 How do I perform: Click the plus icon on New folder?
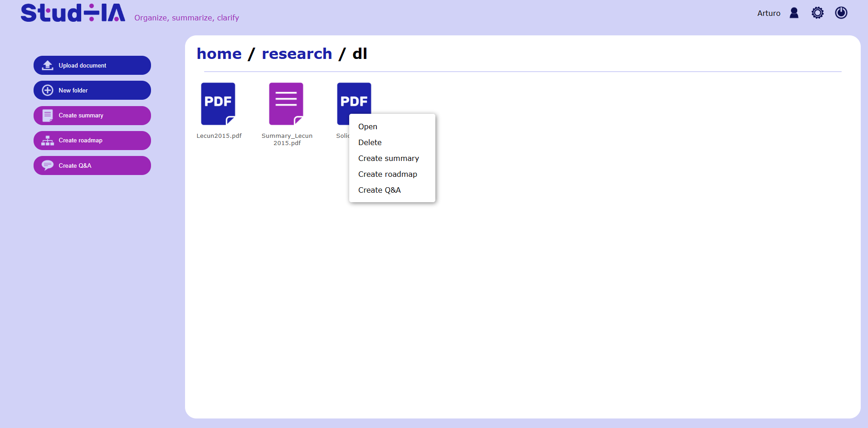click(48, 90)
